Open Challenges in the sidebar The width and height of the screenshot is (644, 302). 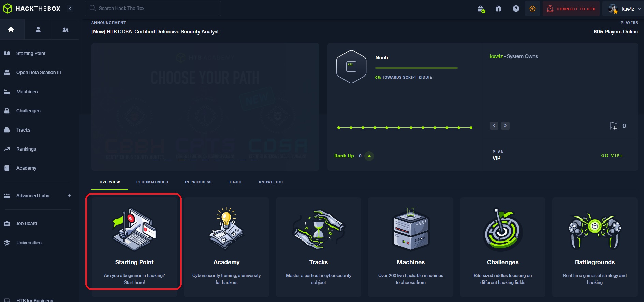point(28,111)
